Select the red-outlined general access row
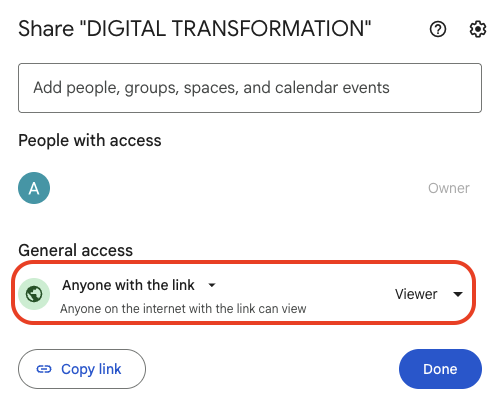The image size is (499, 403). (244, 293)
